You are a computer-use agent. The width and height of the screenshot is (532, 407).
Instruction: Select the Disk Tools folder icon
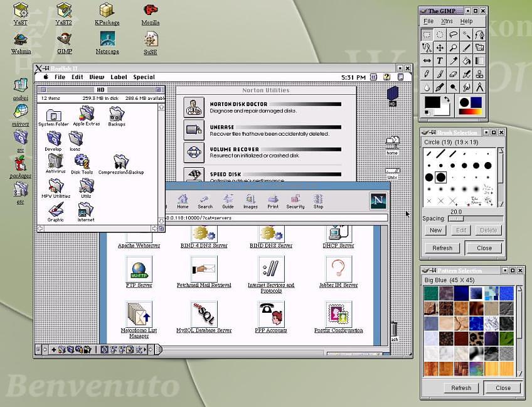(x=82, y=164)
